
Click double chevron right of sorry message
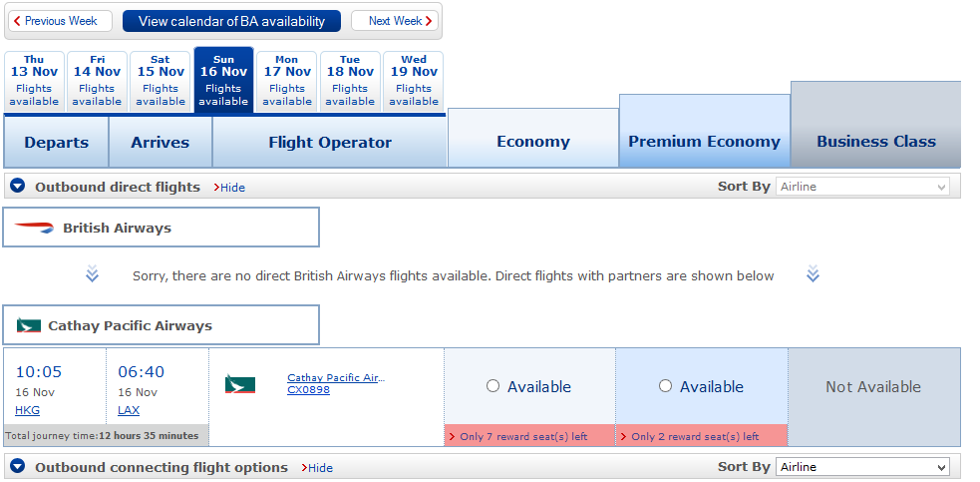(813, 274)
